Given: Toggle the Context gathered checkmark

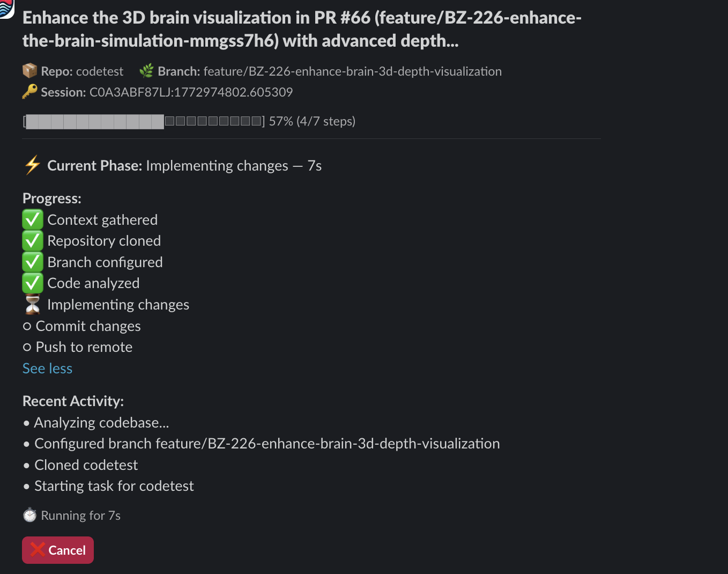Looking at the screenshot, I should [x=32, y=219].
